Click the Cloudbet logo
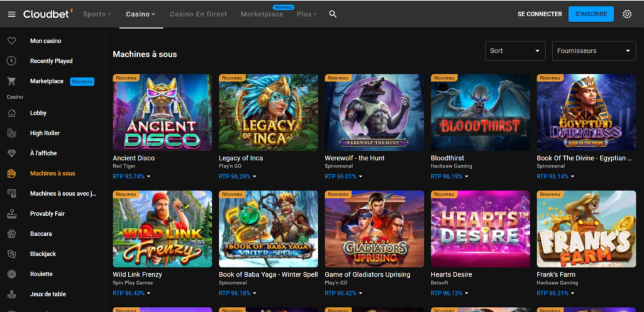Screen dimensions: 644x312 click(x=48, y=14)
